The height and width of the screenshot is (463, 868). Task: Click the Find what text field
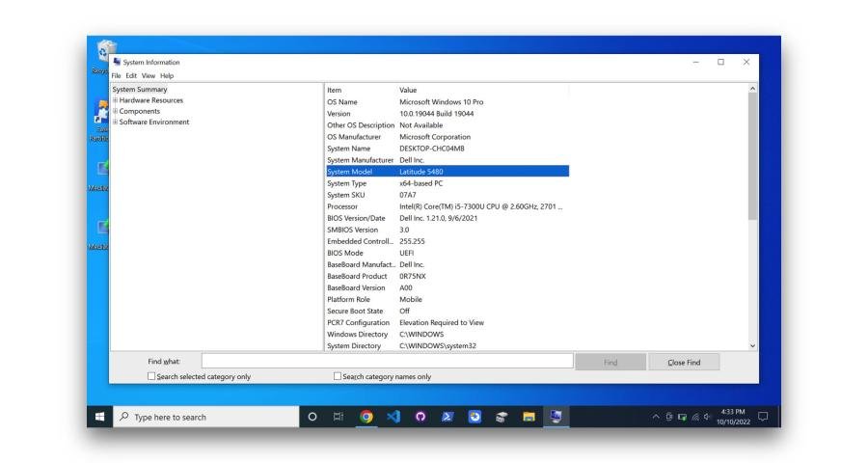(387, 361)
